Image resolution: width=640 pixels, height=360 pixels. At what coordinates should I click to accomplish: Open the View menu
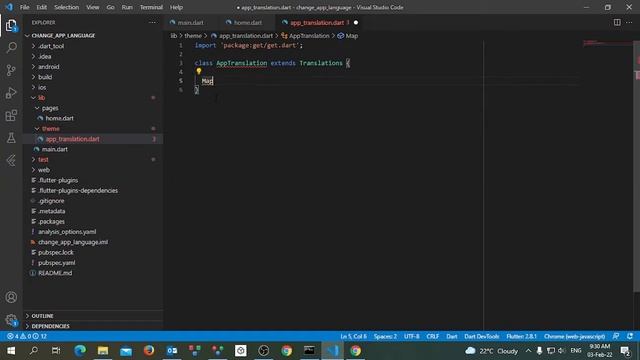tap(93, 7)
